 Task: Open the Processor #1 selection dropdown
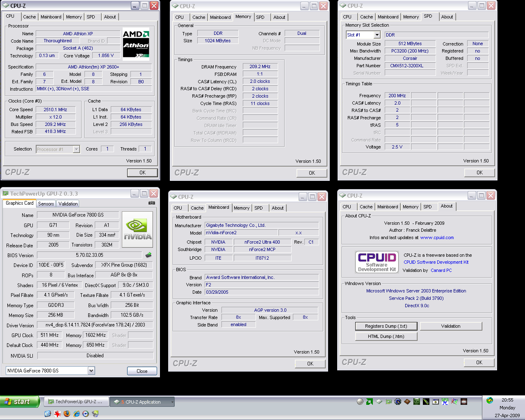coord(76,149)
